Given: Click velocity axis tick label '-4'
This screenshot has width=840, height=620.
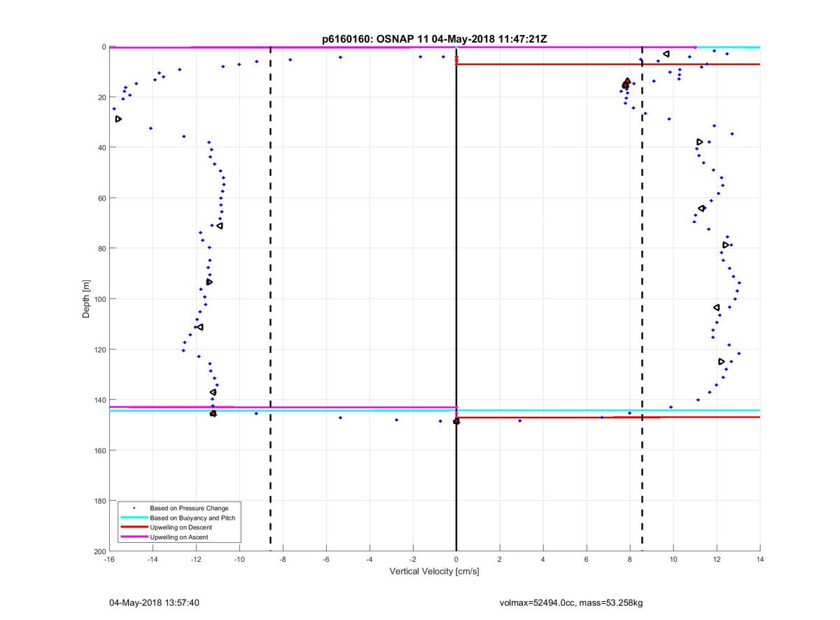Looking at the screenshot, I should [x=369, y=559].
